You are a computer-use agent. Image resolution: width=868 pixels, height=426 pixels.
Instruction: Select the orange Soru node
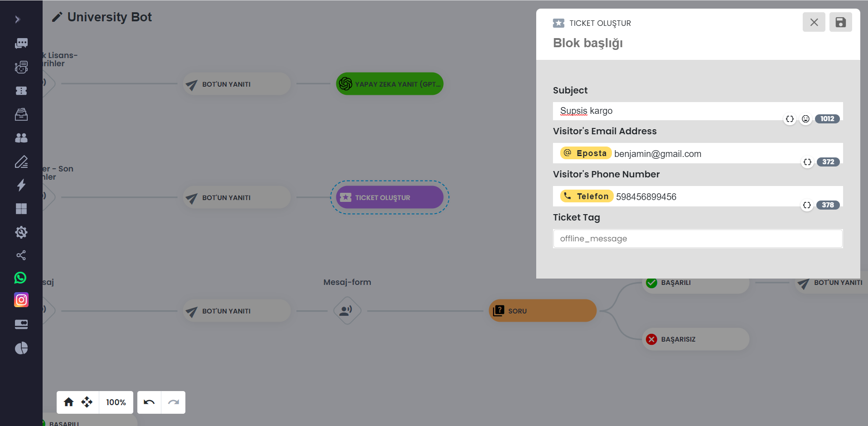pos(543,311)
